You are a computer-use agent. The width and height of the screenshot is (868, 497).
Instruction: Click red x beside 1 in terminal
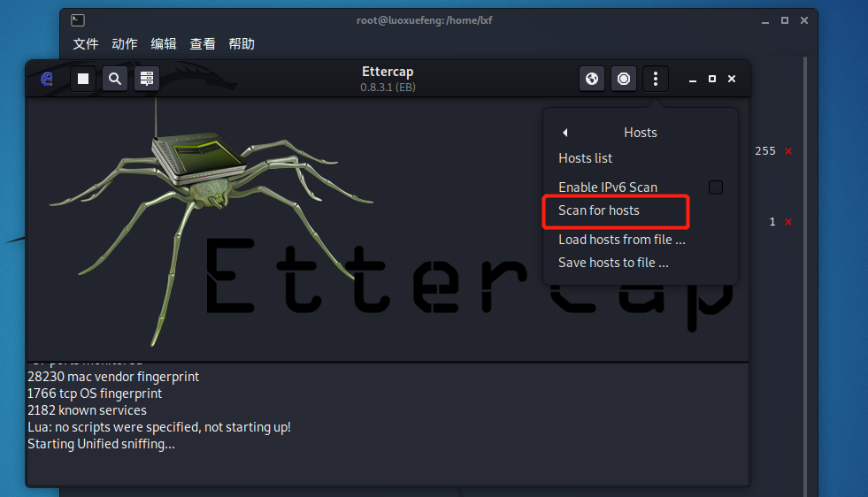(x=788, y=222)
